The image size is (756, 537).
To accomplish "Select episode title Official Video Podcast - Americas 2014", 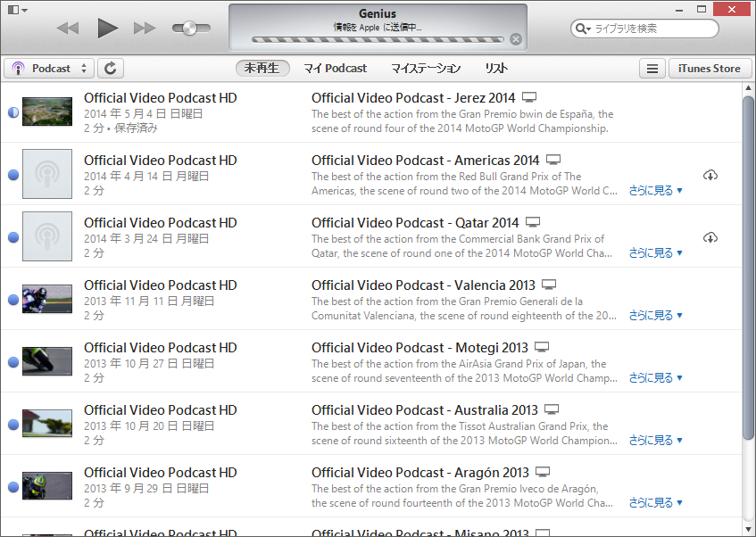I will (x=425, y=160).
